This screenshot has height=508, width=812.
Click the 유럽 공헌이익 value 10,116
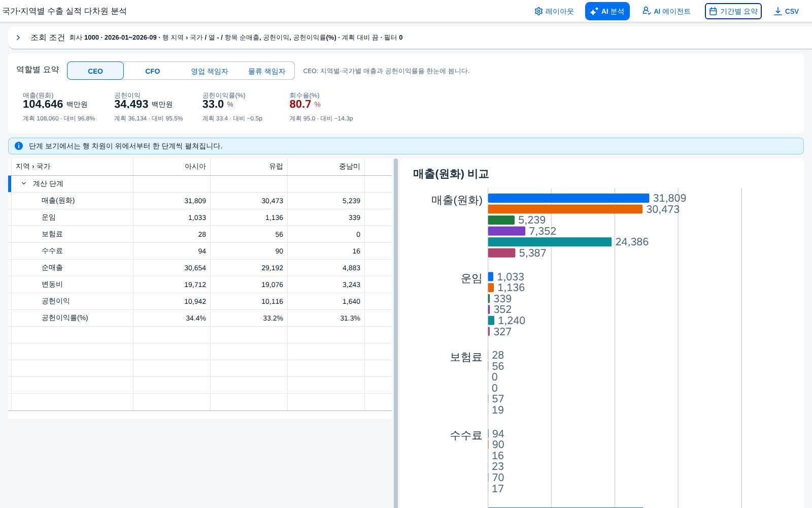coord(272,301)
